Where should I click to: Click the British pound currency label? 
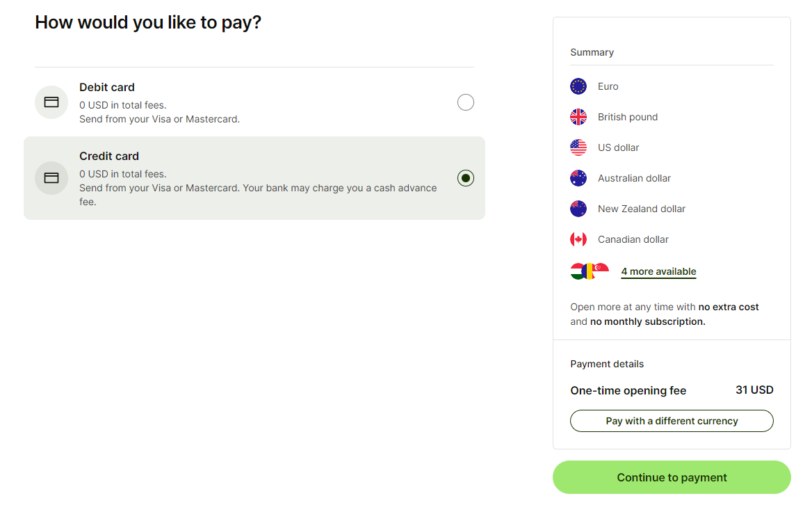[x=628, y=117]
